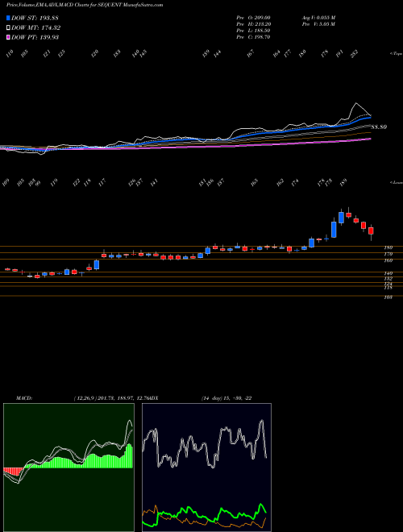Viewport: 403px width, 532px height.
Task: Open the green MACD histogram panel
Action: click(69, 468)
